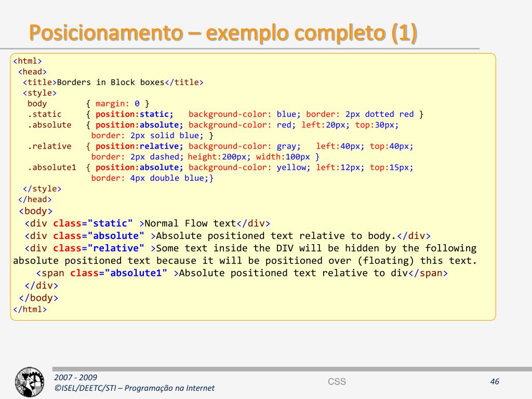Image resolution: width=532 pixels, height=399 pixels.
Task: Click 'background-color: gray;' declaration
Action: click(x=245, y=146)
